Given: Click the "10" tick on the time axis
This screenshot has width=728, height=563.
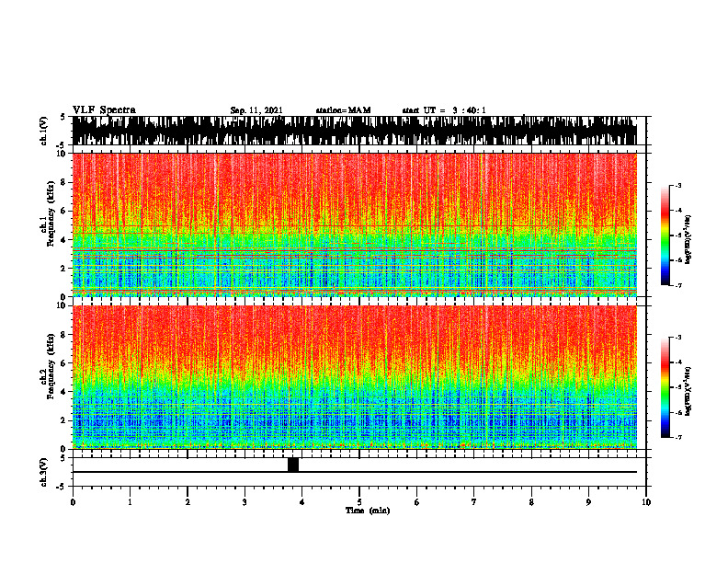Looking at the screenshot, I should (x=646, y=502).
